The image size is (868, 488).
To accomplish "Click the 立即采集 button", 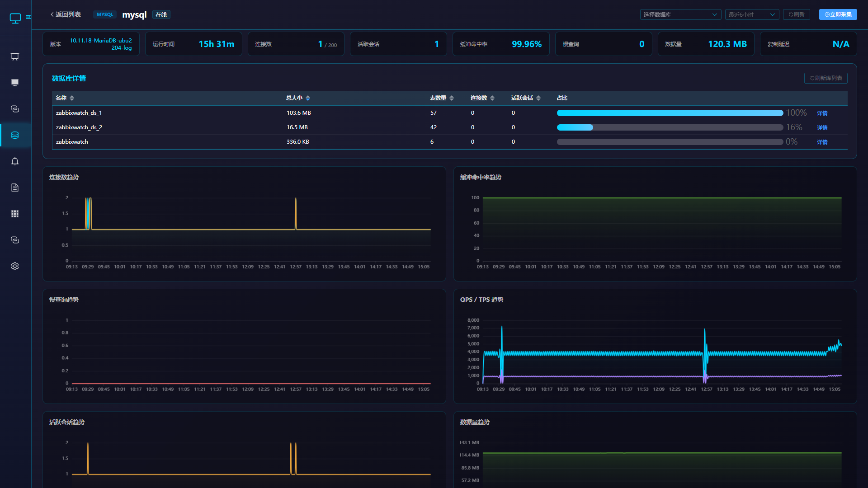I will click(838, 14).
